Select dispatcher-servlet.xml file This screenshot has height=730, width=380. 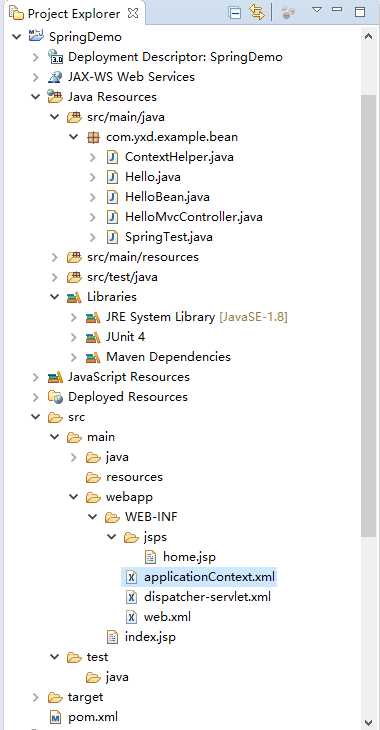[x=207, y=597]
